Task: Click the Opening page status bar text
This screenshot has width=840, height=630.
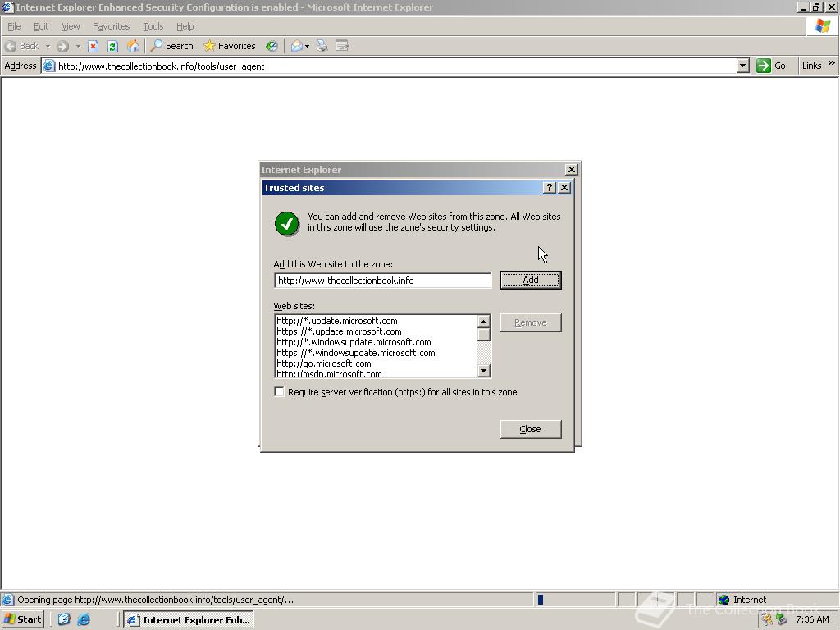Action: tap(155, 600)
